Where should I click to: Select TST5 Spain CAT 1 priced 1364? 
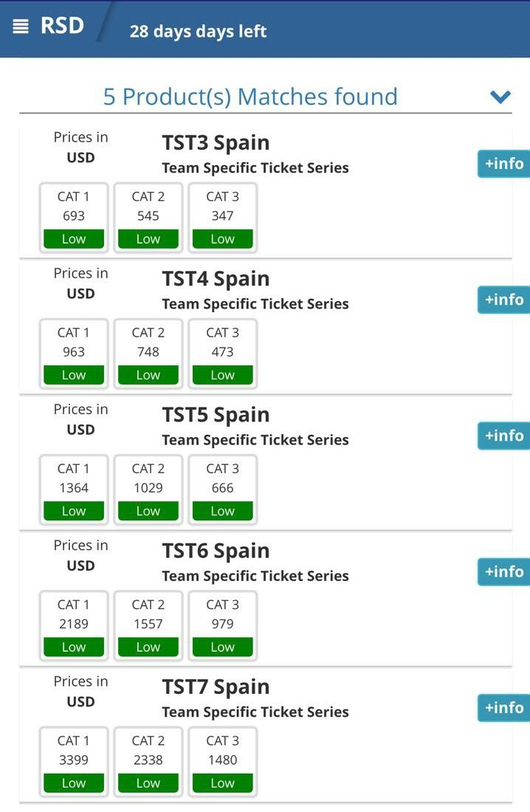74,489
